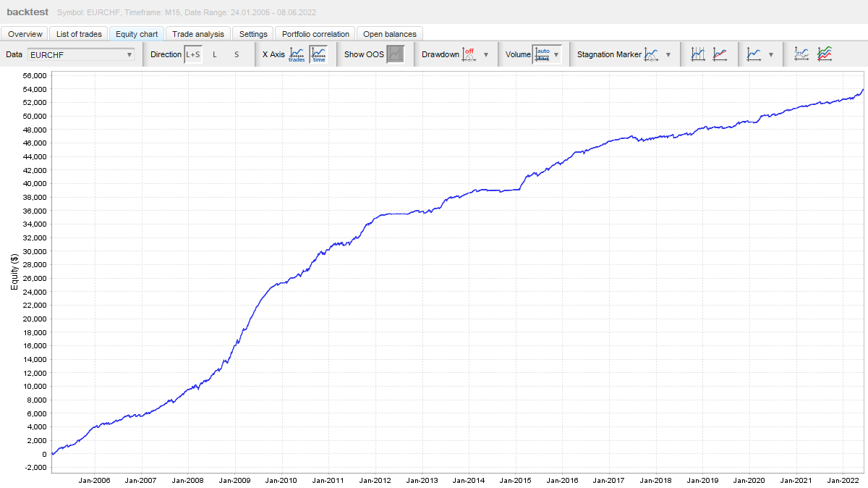This screenshot has height=488, width=868.
Task: Click the faded dashed-line chart icon
Action: 801,54
